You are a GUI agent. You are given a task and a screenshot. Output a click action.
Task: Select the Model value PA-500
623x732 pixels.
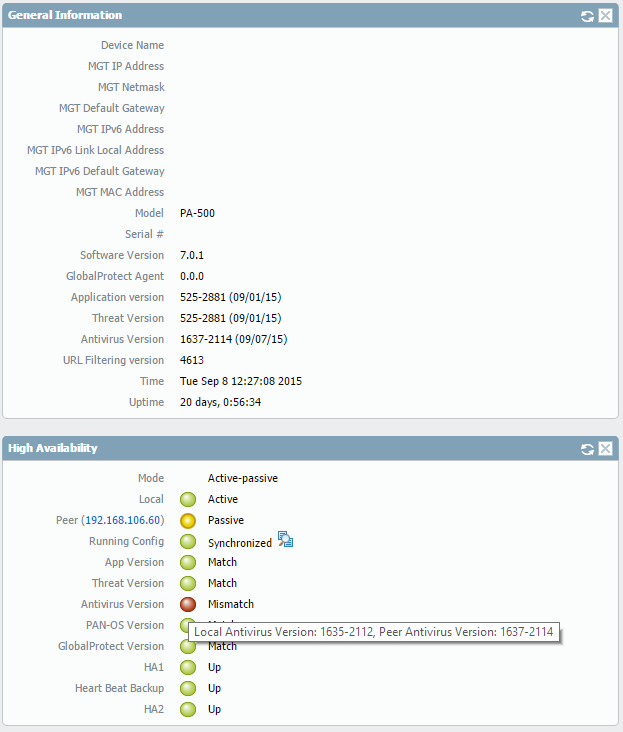(x=197, y=213)
